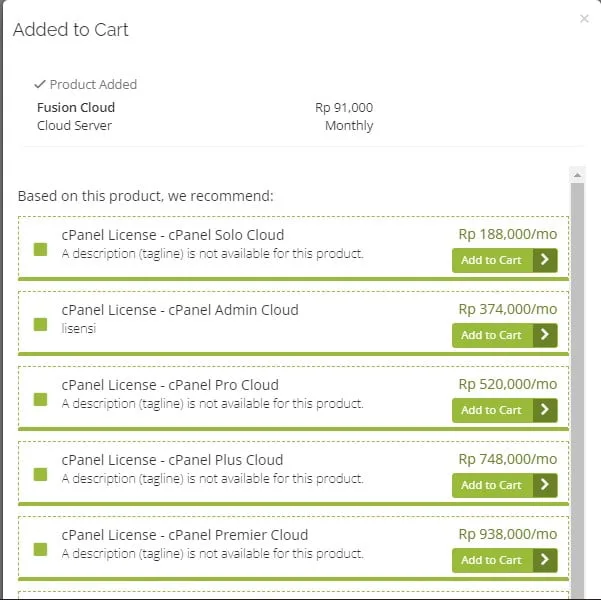The image size is (601, 600).
Task: Click green square icon beside cPanel Premier Cloud
Action: click(41, 549)
